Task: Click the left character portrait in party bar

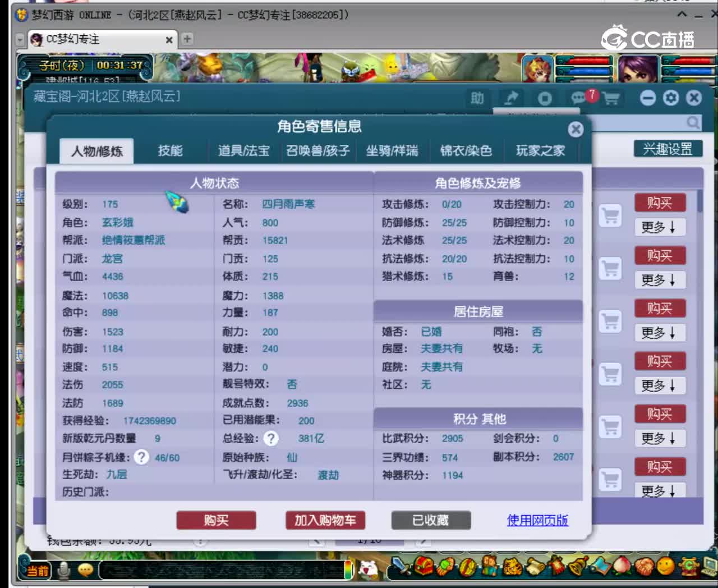Action: tap(537, 70)
